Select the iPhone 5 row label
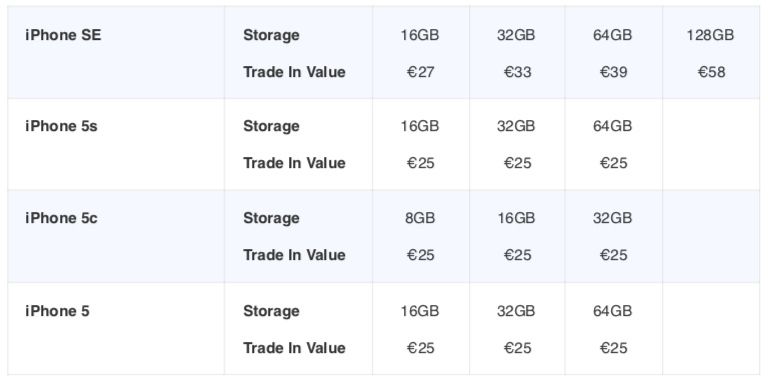 pyautogui.click(x=57, y=311)
